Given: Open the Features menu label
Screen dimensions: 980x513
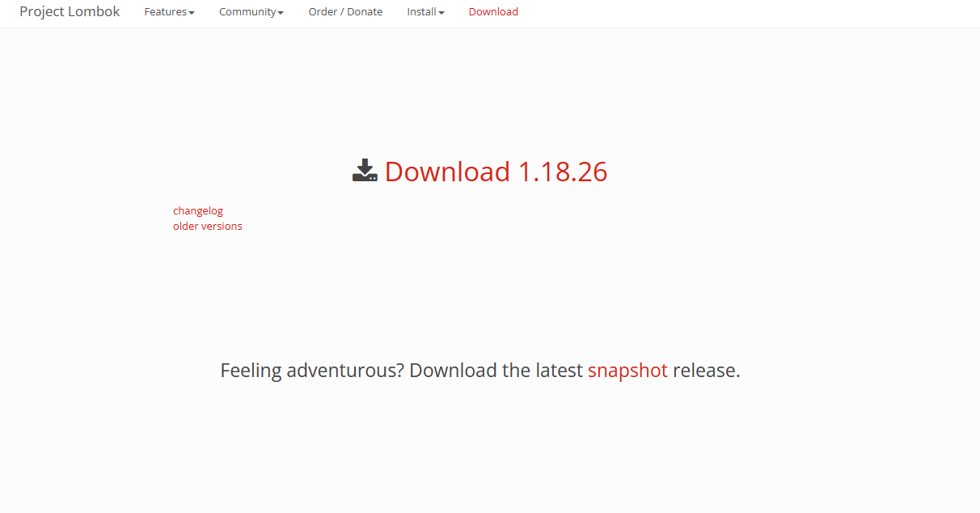Looking at the screenshot, I should pos(166,12).
